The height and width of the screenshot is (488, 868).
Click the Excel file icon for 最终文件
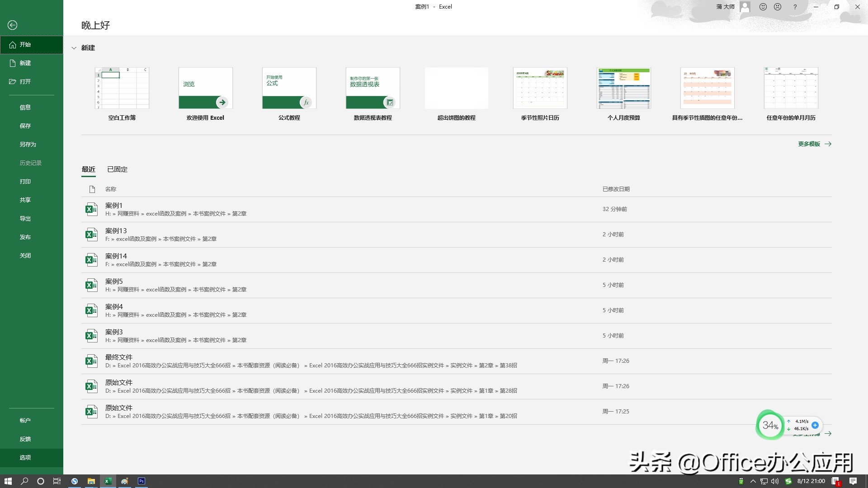coord(92,361)
